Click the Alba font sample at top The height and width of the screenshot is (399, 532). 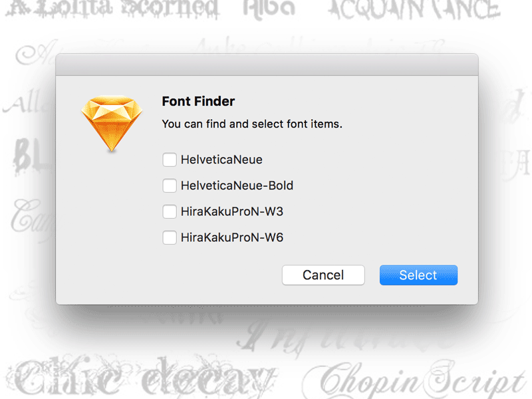(x=269, y=9)
